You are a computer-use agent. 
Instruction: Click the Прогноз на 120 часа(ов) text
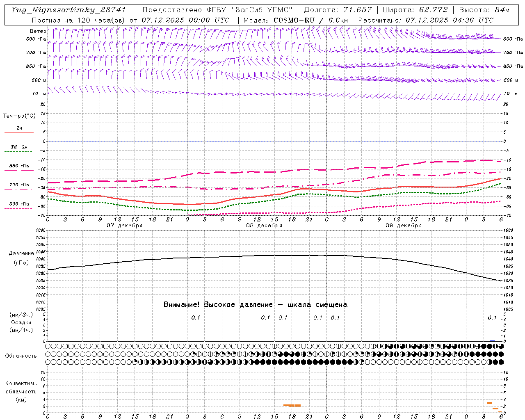point(79,20)
